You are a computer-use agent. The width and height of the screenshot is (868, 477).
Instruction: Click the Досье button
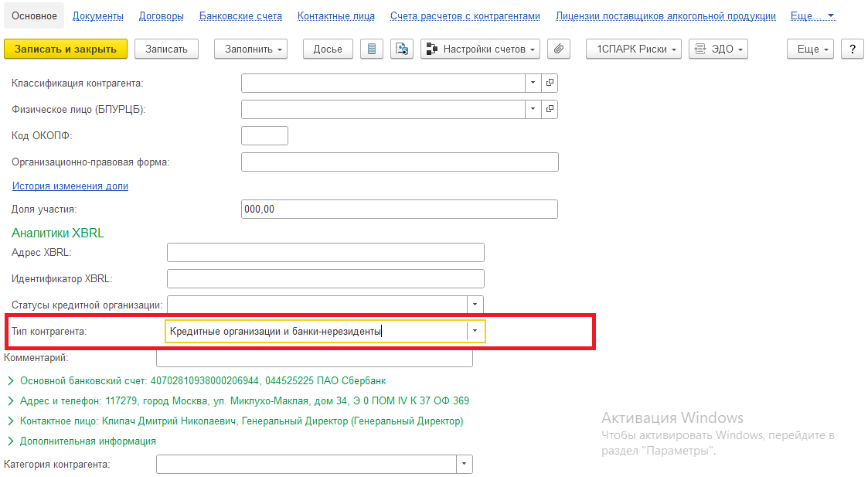tap(328, 49)
